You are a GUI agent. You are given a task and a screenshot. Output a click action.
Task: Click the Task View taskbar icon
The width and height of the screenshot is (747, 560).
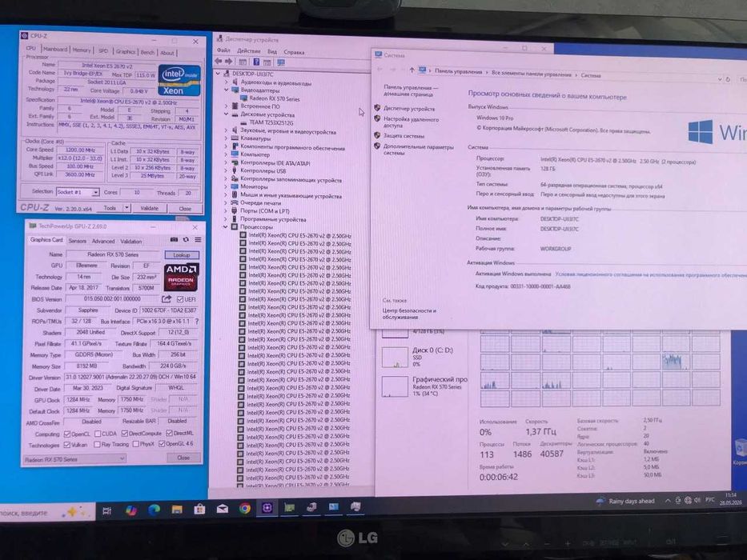point(107,511)
